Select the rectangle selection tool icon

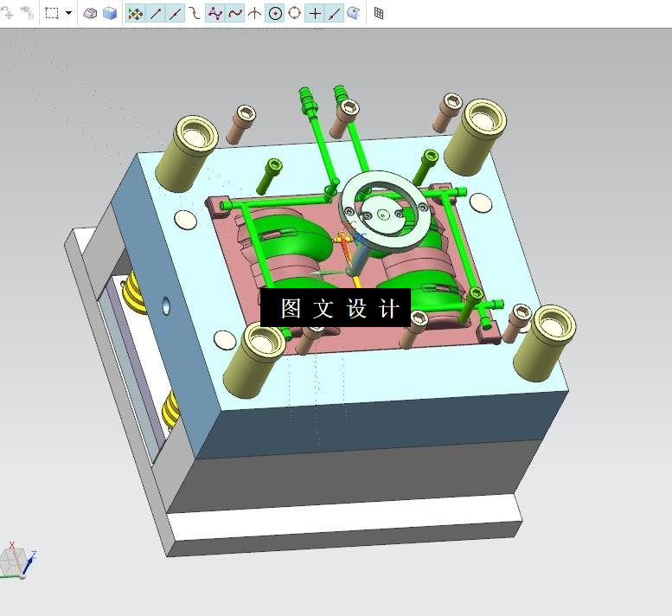(52, 13)
